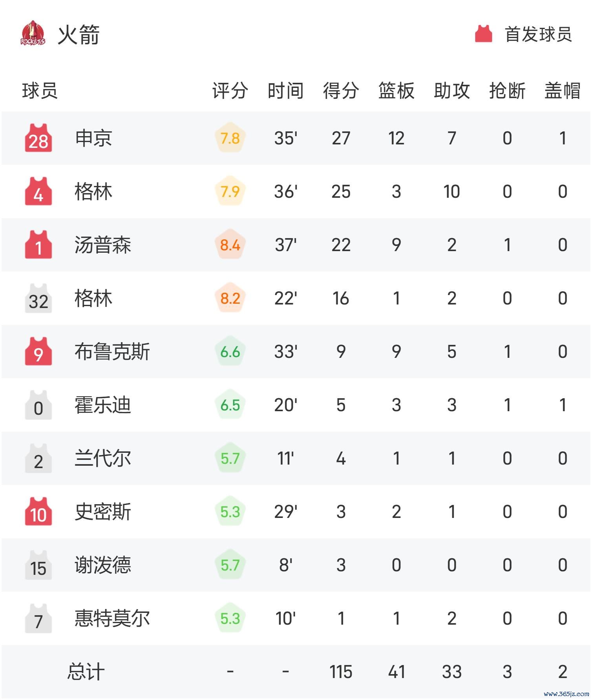Click the 8.4 rating badge
The width and height of the screenshot is (592, 700).
tap(230, 245)
